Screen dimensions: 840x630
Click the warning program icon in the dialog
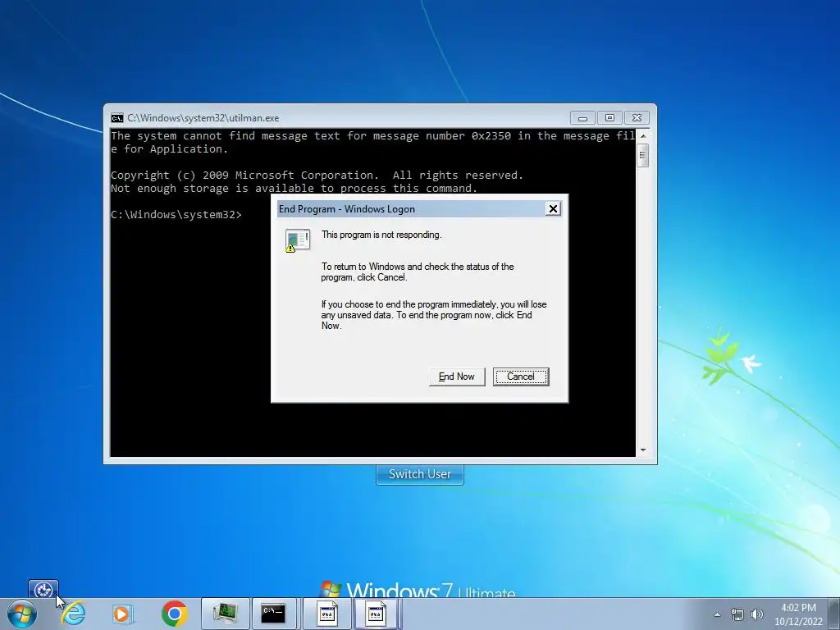(x=297, y=240)
